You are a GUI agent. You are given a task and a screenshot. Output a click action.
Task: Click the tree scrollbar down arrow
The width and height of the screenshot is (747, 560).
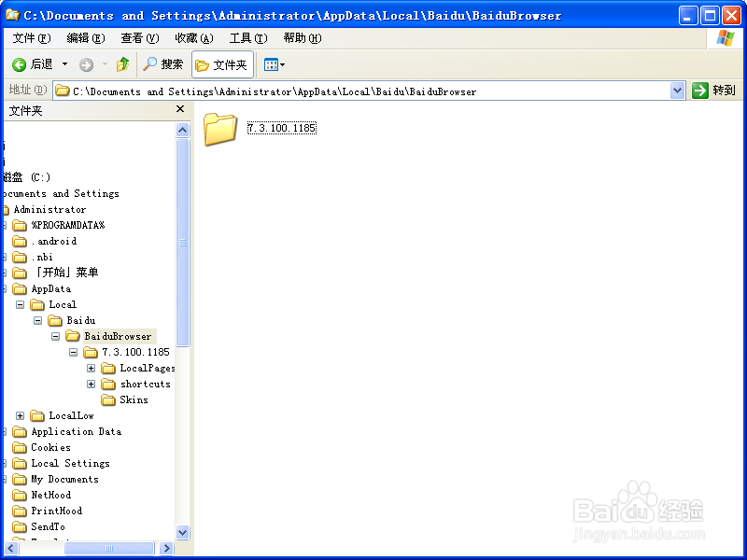pos(182,532)
